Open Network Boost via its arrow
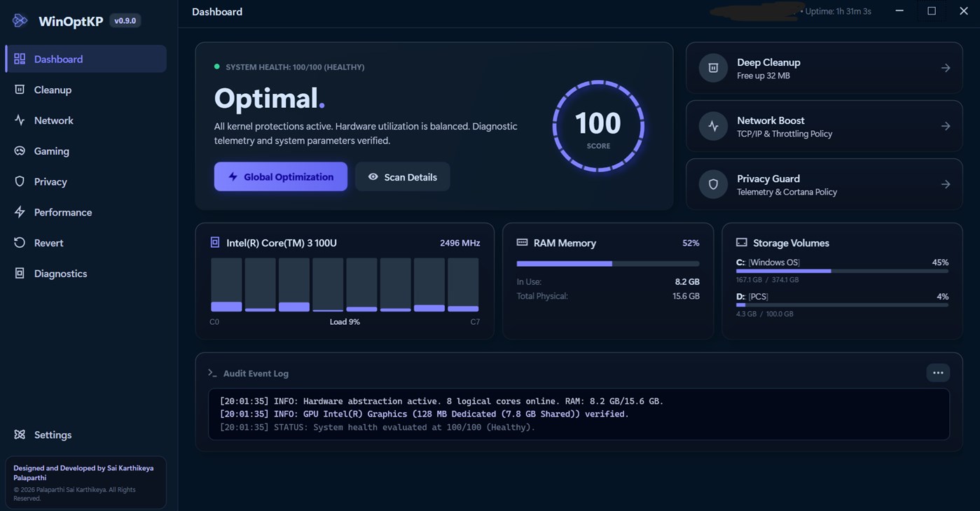The width and height of the screenshot is (980, 511). (x=946, y=126)
